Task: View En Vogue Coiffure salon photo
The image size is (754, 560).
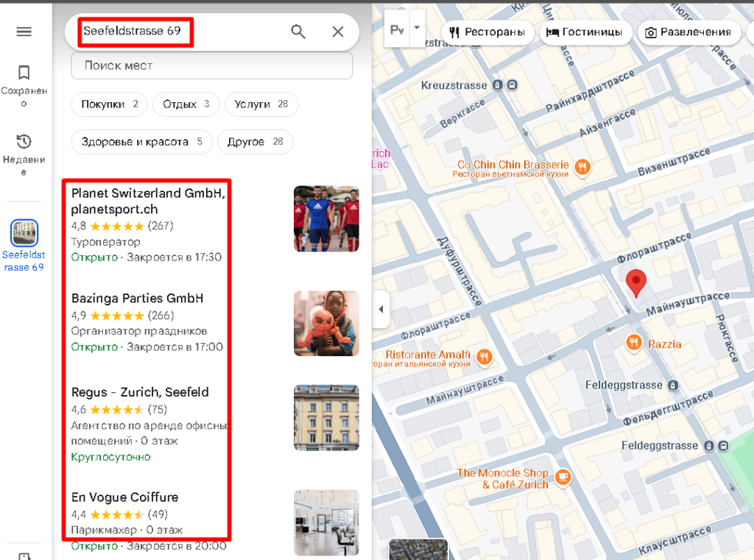Action: tap(326, 522)
